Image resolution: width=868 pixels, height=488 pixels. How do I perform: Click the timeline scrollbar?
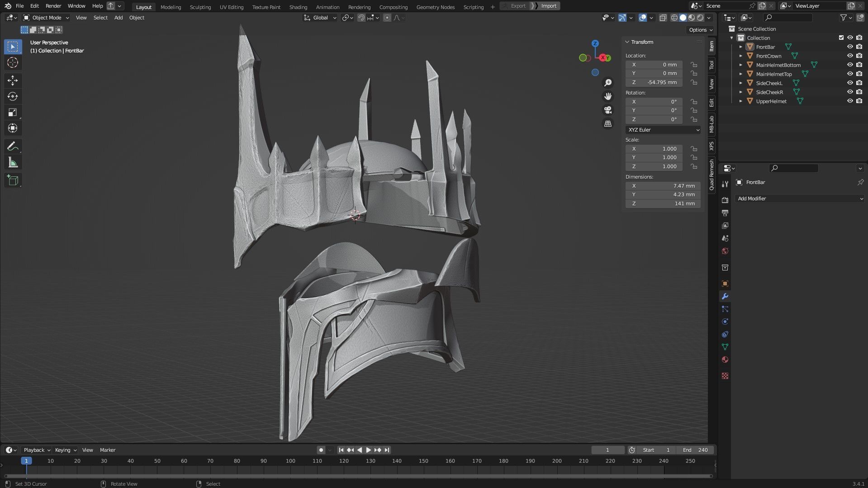(357, 476)
